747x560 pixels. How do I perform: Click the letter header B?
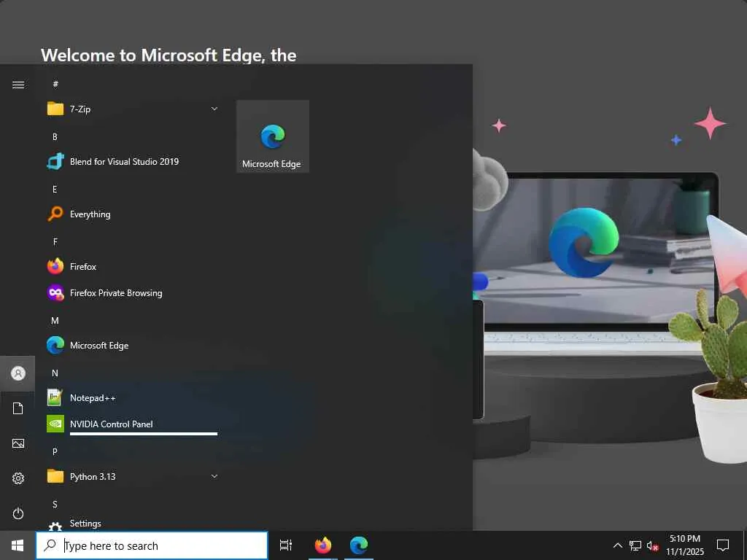[x=55, y=136]
